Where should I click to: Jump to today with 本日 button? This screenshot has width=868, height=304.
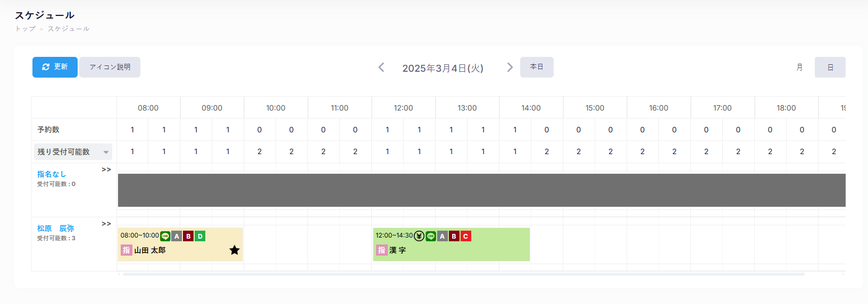point(537,67)
